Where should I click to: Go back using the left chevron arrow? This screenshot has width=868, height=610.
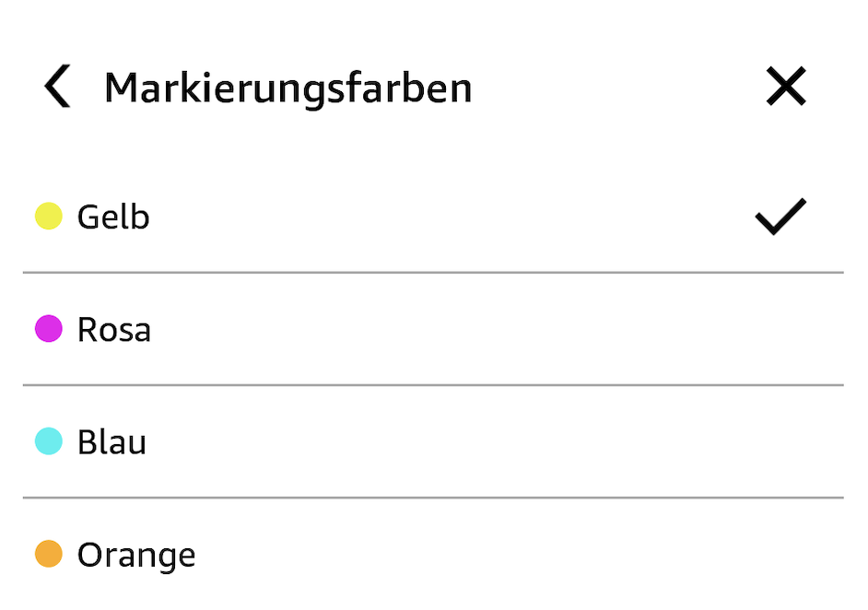[x=57, y=88]
